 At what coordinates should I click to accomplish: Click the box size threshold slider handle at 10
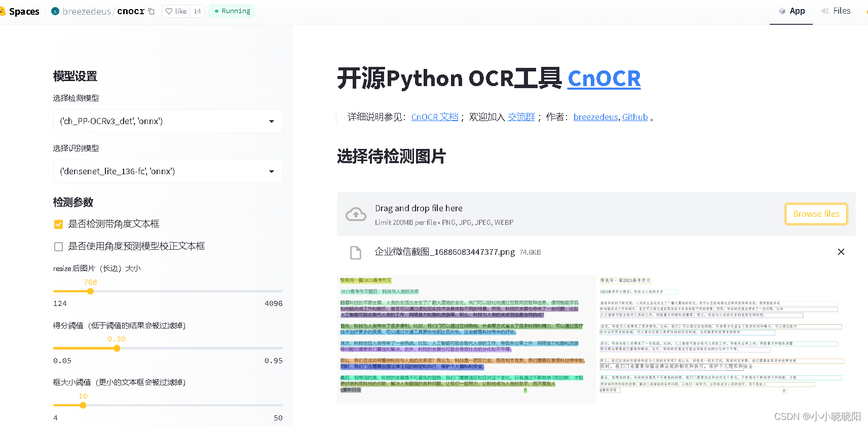[x=83, y=405]
